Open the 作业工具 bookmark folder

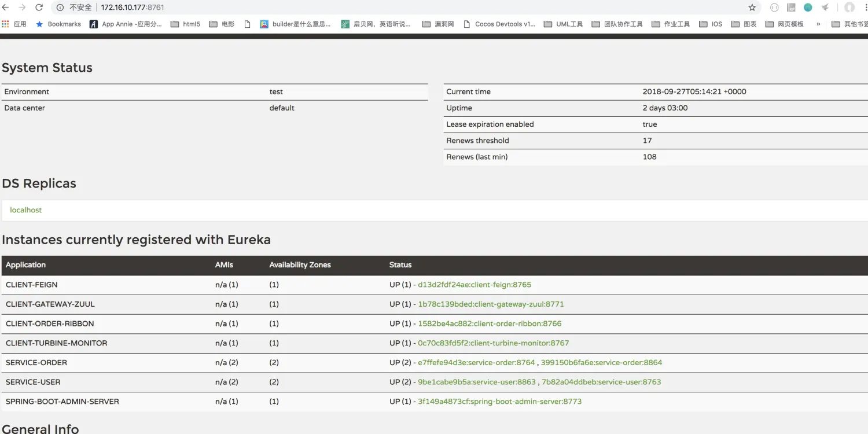671,24
